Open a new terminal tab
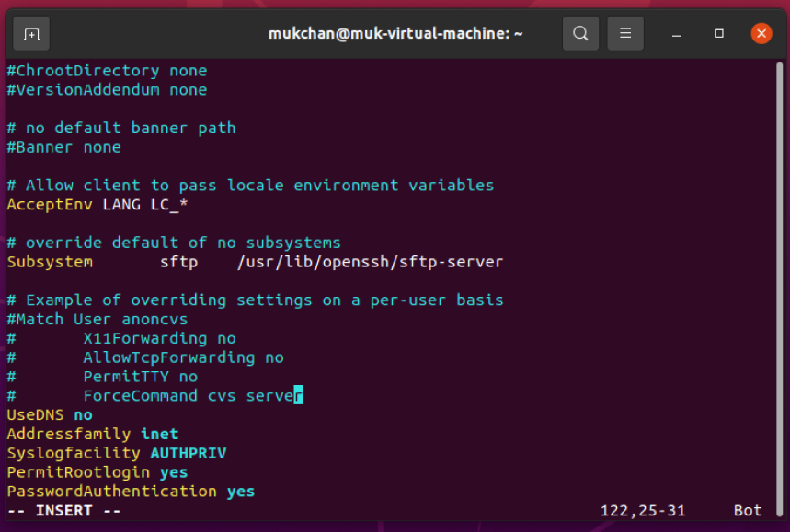This screenshot has height=532, width=790. pyautogui.click(x=30, y=33)
